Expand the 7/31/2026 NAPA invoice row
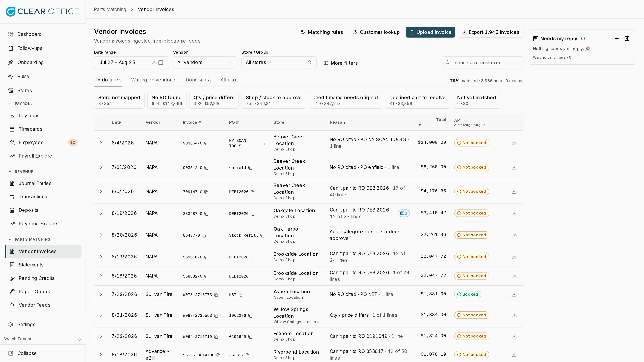Screen dimensions: 644x362 (101, 167)
